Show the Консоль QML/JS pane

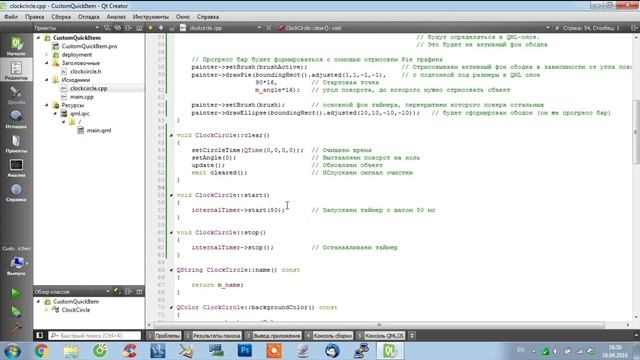pos(381,336)
